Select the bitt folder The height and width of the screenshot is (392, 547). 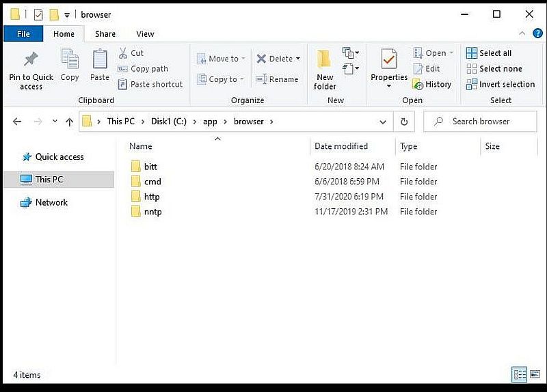click(150, 167)
